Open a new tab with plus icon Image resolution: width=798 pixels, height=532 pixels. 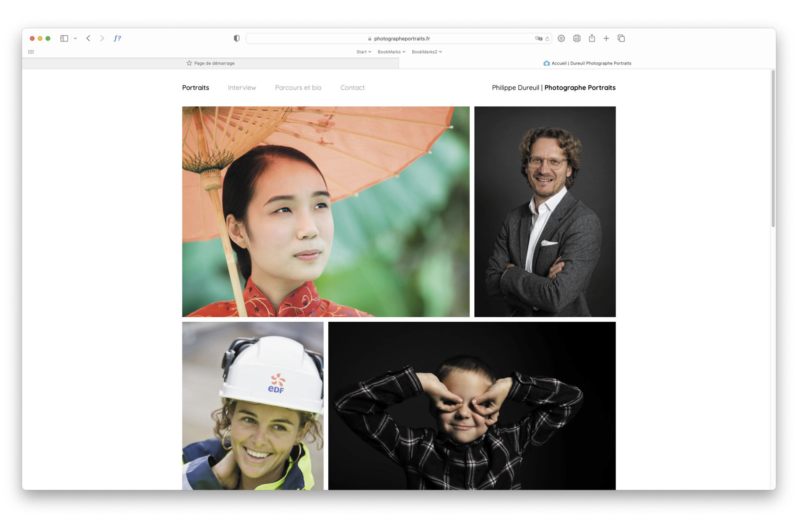606,38
